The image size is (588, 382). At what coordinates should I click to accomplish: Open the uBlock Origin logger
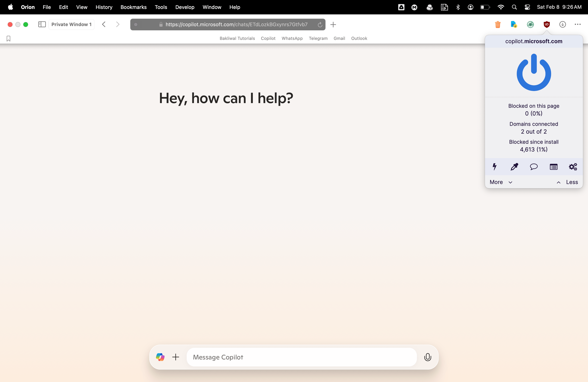(x=554, y=167)
